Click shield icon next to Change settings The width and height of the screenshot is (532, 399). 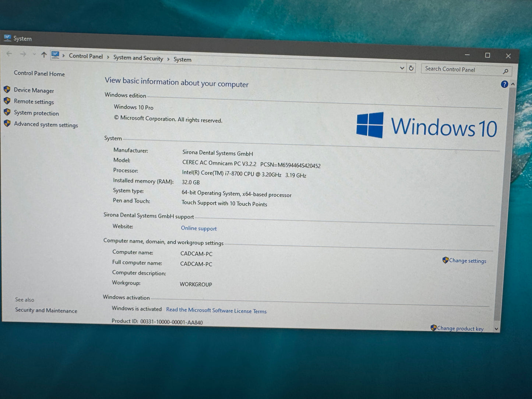445,260
